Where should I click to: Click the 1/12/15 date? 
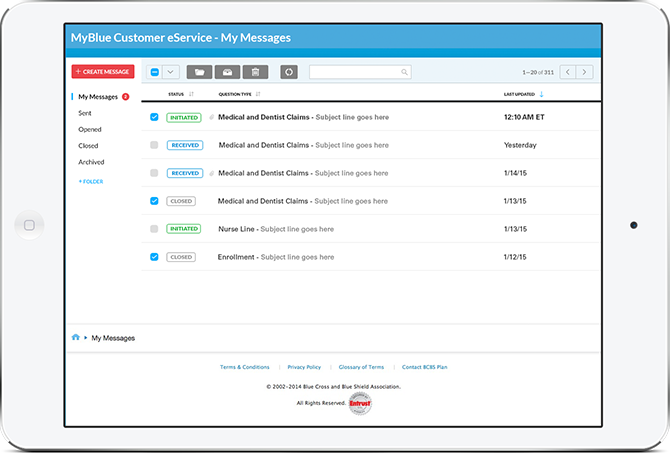(x=515, y=257)
